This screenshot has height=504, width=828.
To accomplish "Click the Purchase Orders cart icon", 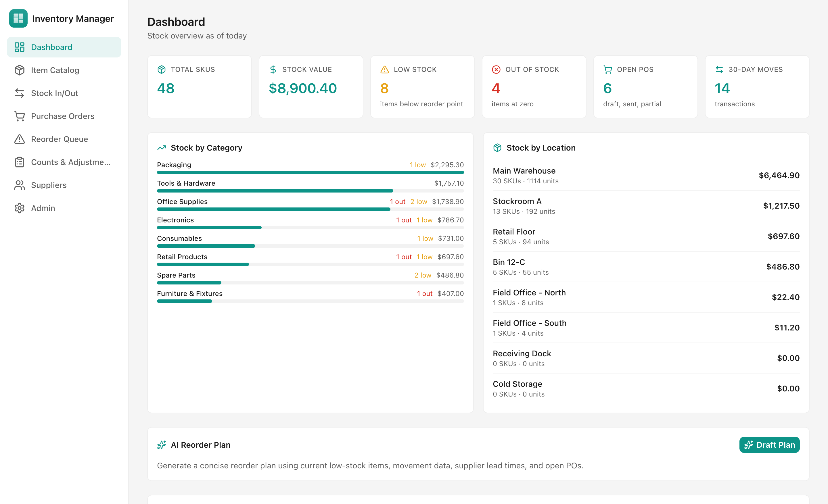I will 20,116.
